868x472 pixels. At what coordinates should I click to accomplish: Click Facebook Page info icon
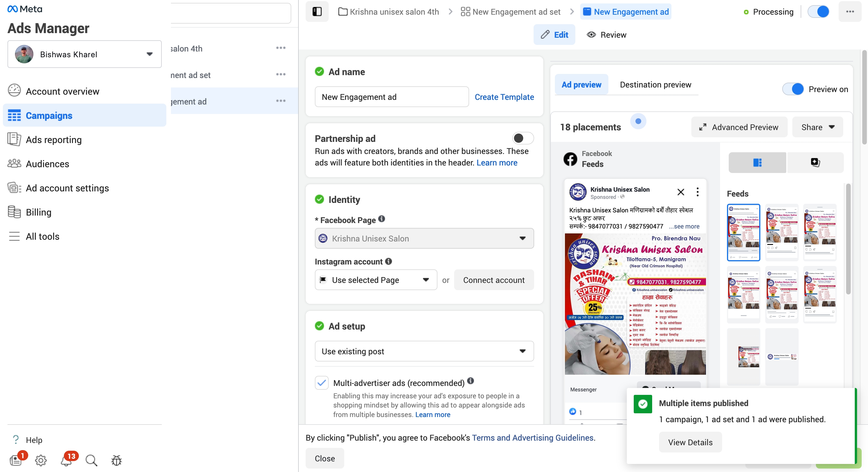point(381,219)
